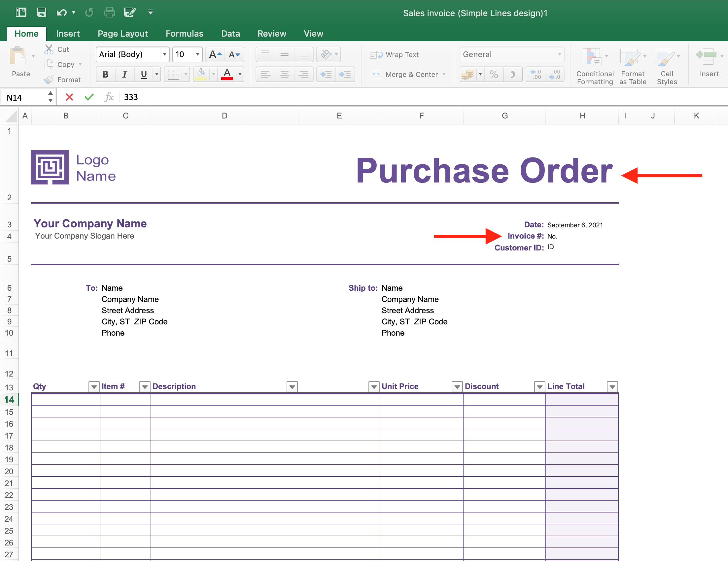
Task: Open the Review ribbon tab
Action: 272,33
